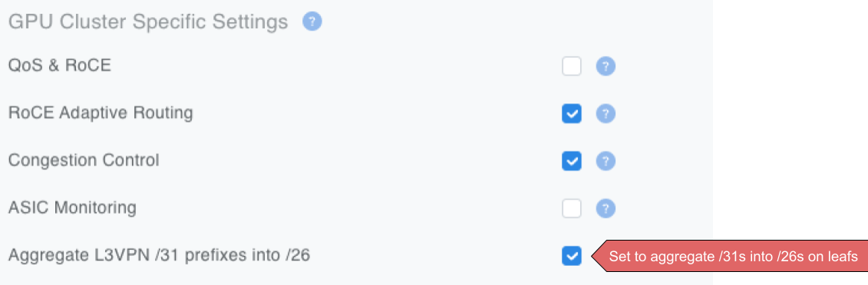Click the QoS & RoCE label text
The height and width of the screenshot is (285, 868).
[60, 66]
